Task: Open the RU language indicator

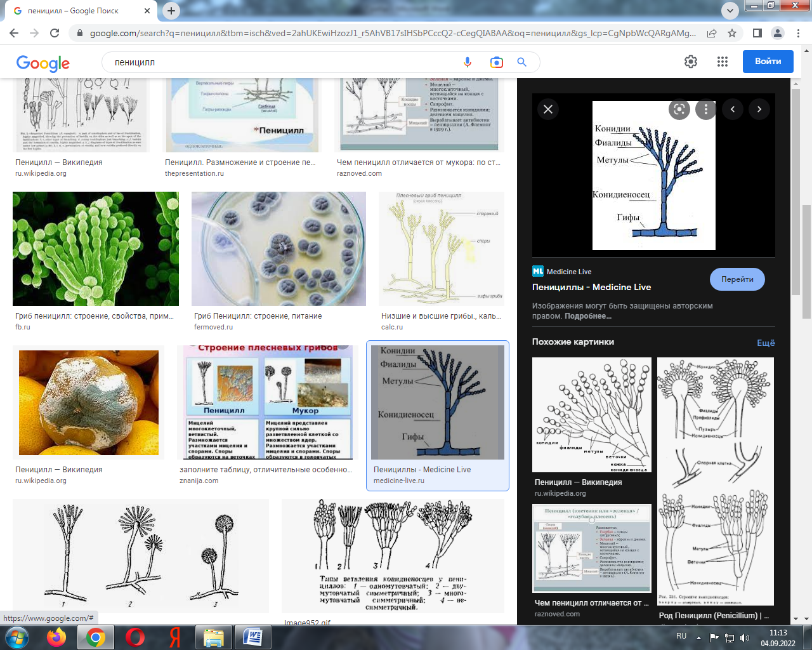Action: click(681, 636)
